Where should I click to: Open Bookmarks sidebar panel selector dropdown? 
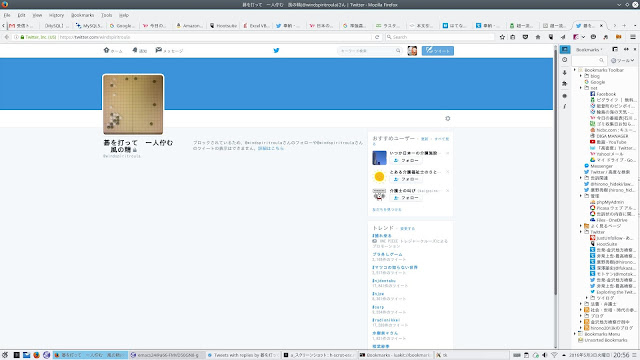pos(589,50)
